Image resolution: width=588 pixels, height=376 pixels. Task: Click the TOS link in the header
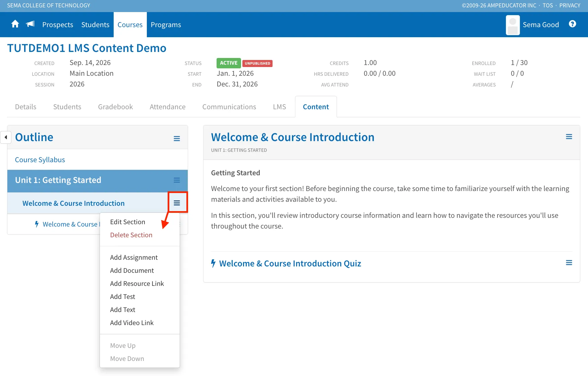coord(548,5)
